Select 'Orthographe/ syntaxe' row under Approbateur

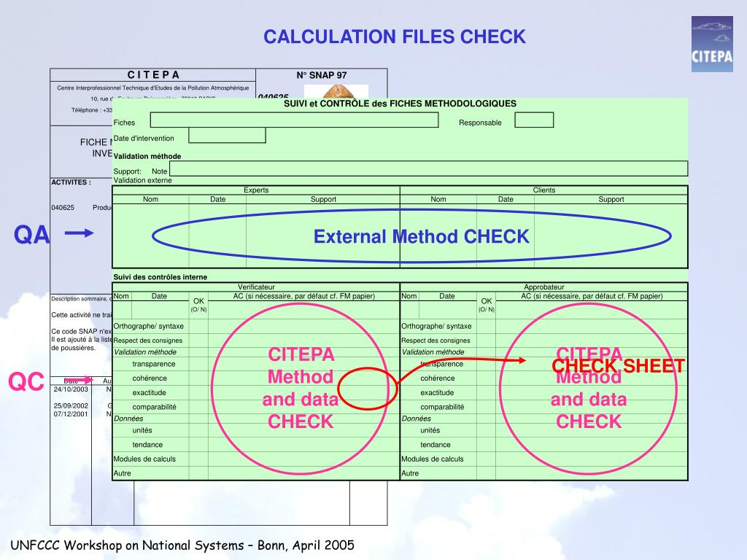coord(436,326)
